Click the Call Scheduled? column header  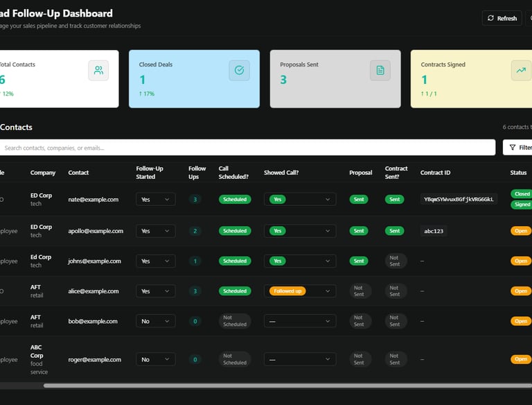233,173
